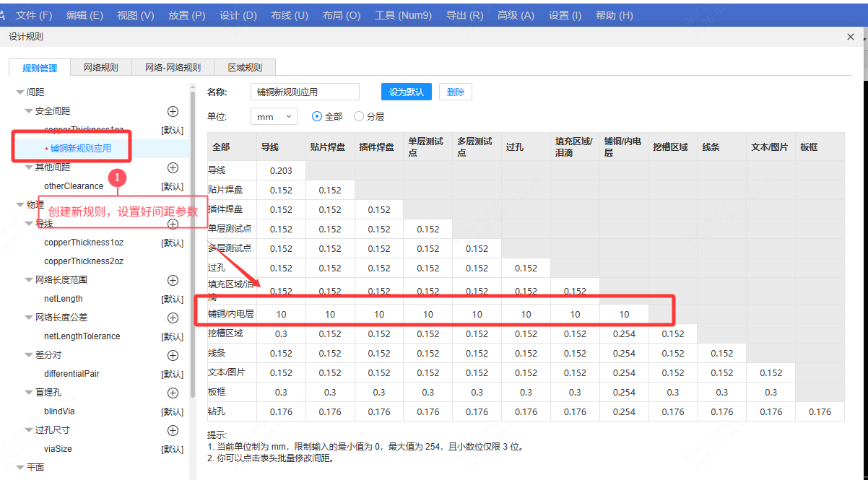
Task: Click the plus icon beside 网络长度公差
Action: tap(173, 318)
